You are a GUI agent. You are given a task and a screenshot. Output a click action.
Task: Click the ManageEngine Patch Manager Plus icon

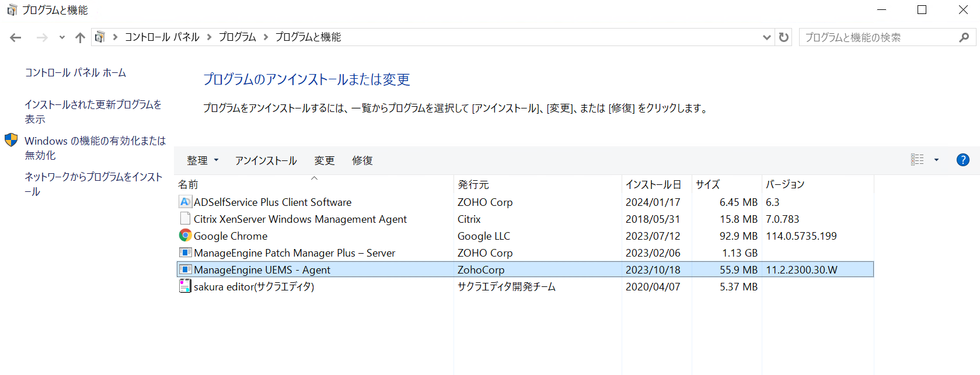tap(185, 253)
